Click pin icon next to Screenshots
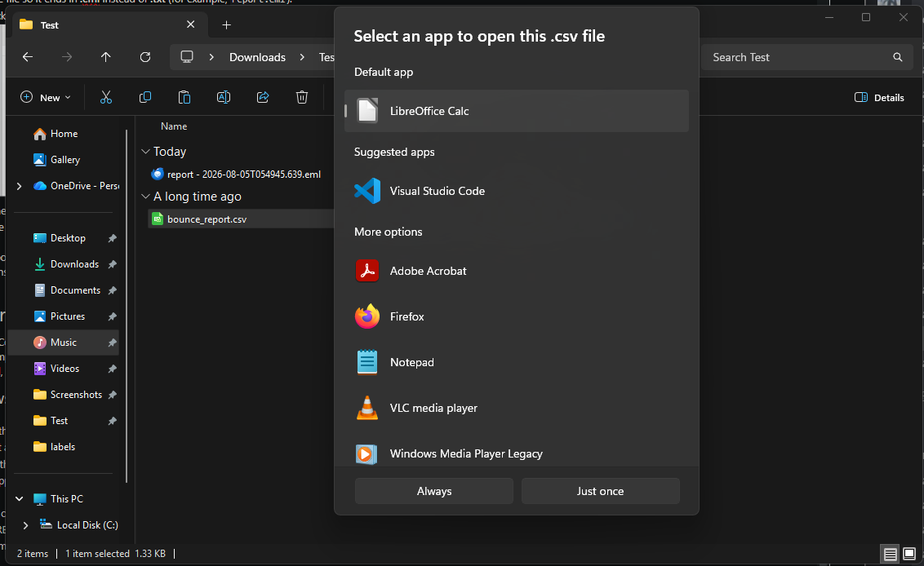 [x=112, y=395]
